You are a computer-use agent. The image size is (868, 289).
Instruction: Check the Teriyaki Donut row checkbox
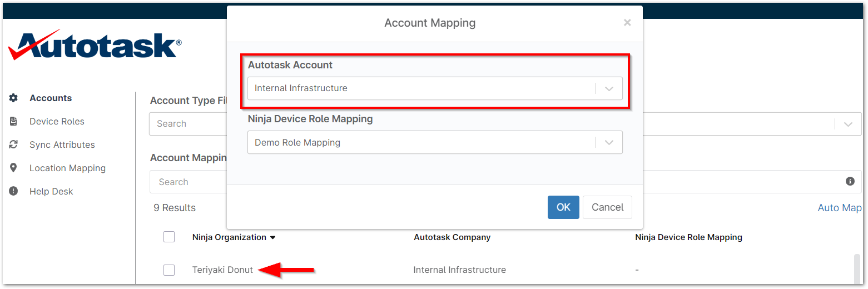click(x=169, y=270)
